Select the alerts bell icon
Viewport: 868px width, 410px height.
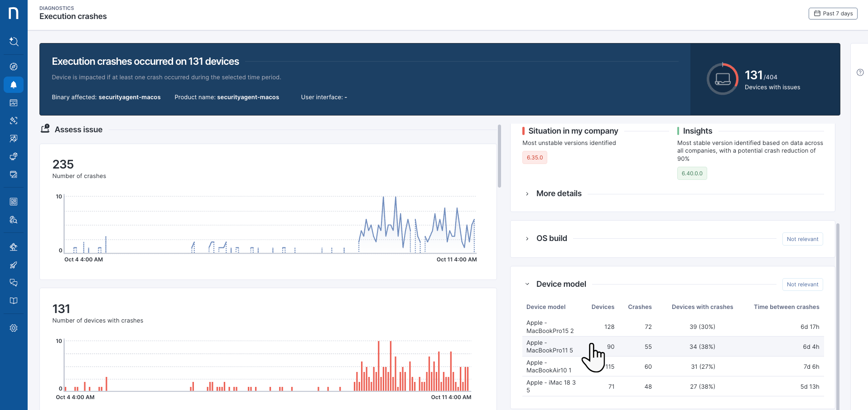14,85
